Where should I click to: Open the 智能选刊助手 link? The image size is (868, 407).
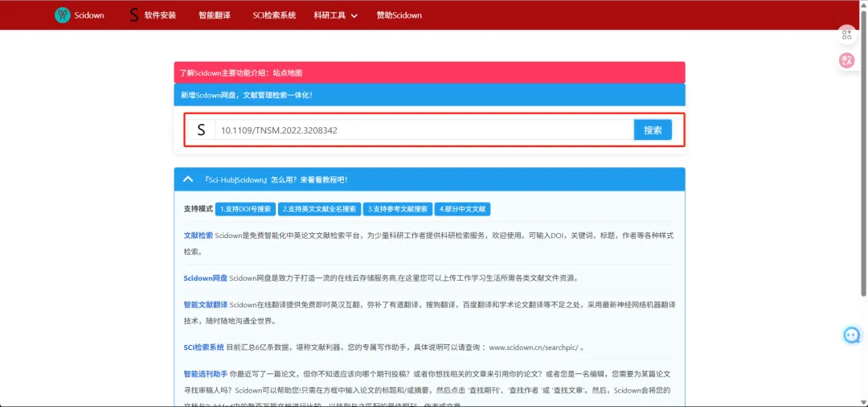(206, 374)
